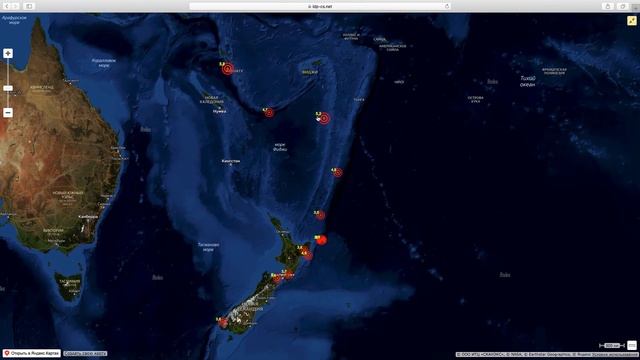Select the earthquake marker south of Tonga

coord(324,118)
